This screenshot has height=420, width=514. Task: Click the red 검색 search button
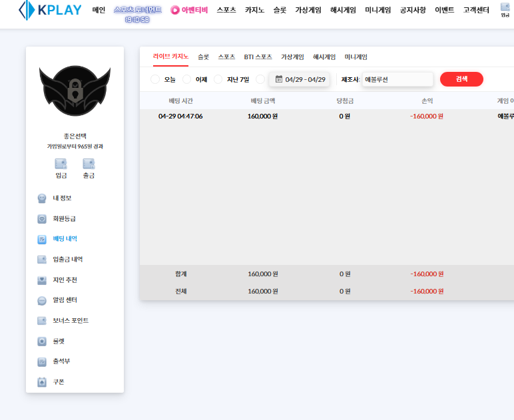461,79
